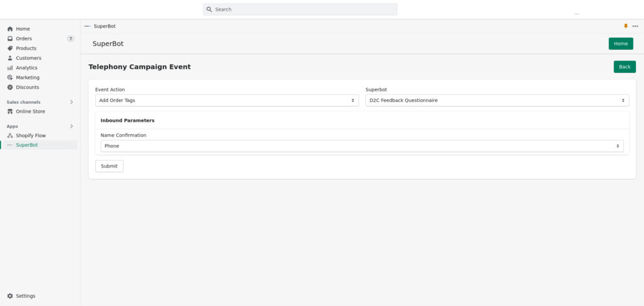Click the Customers person icon
This screenshot has width=644, height=306.
pos(10,58)
